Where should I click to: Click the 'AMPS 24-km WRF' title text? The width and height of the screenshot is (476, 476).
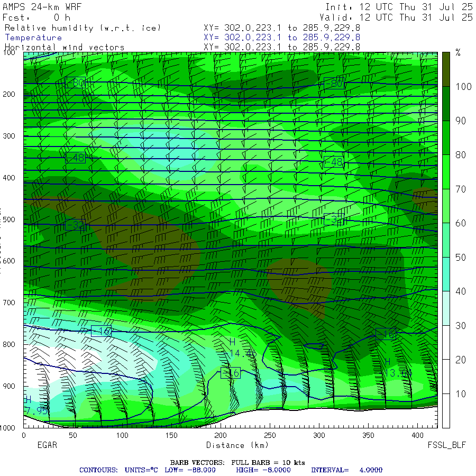[x=42, y=7]
